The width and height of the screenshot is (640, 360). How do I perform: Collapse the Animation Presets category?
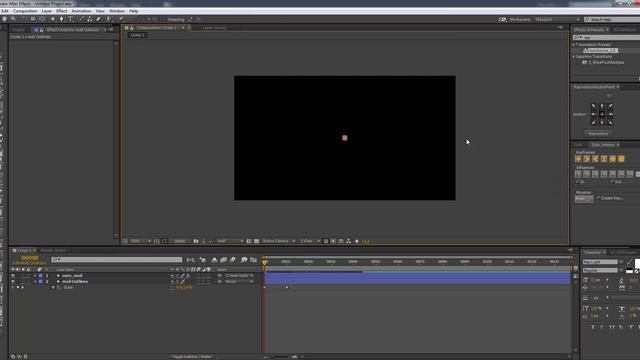point(574,44)
